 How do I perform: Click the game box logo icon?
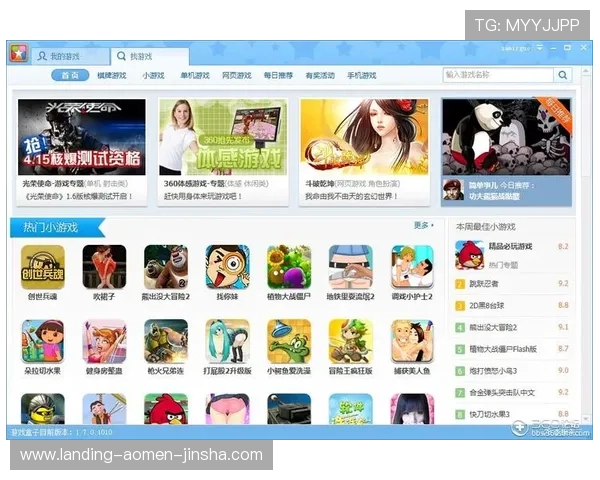[19, 53]
